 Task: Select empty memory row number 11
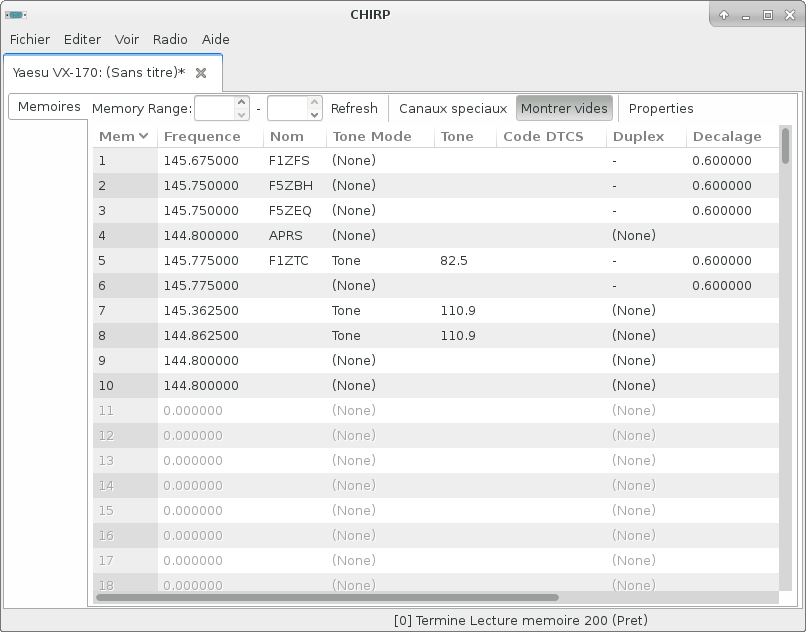coord(125,411)
